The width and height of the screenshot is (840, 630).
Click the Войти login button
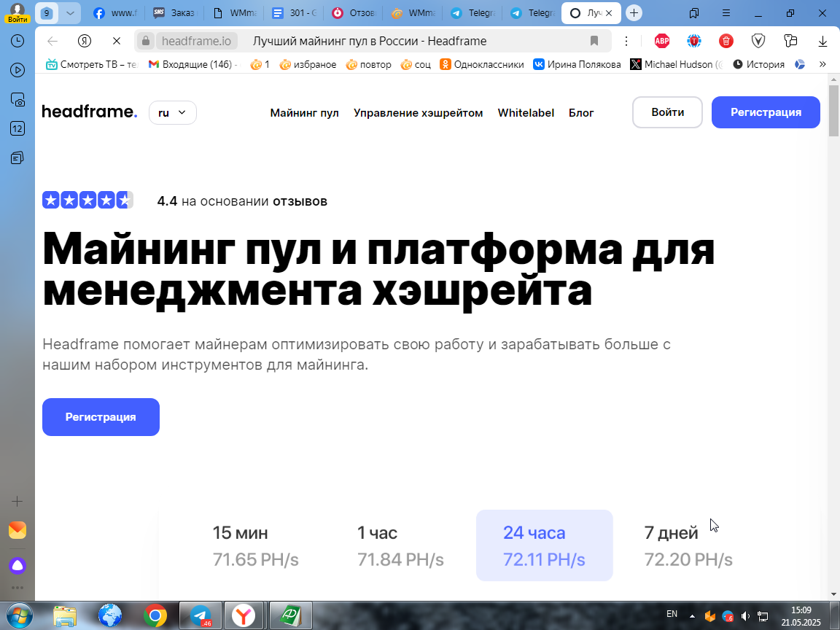point(667,112)
